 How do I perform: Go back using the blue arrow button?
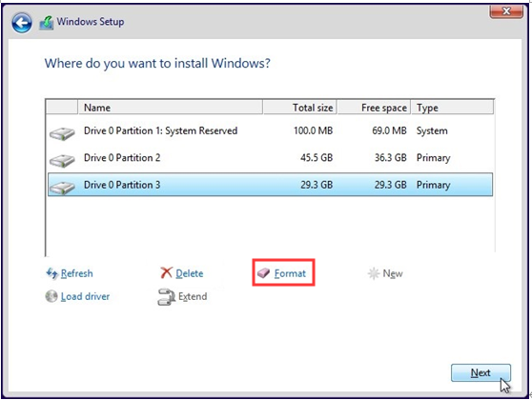pyautogui.click(x=22, y=23)
